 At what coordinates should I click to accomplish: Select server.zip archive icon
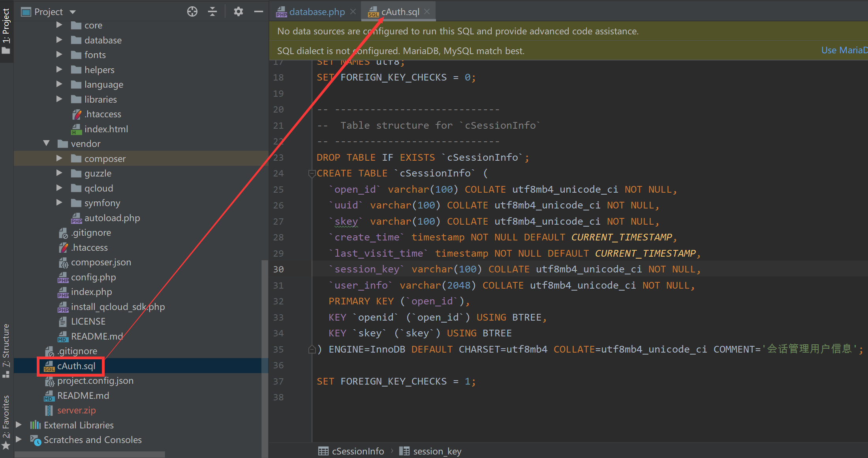click(x=49, y=411)
